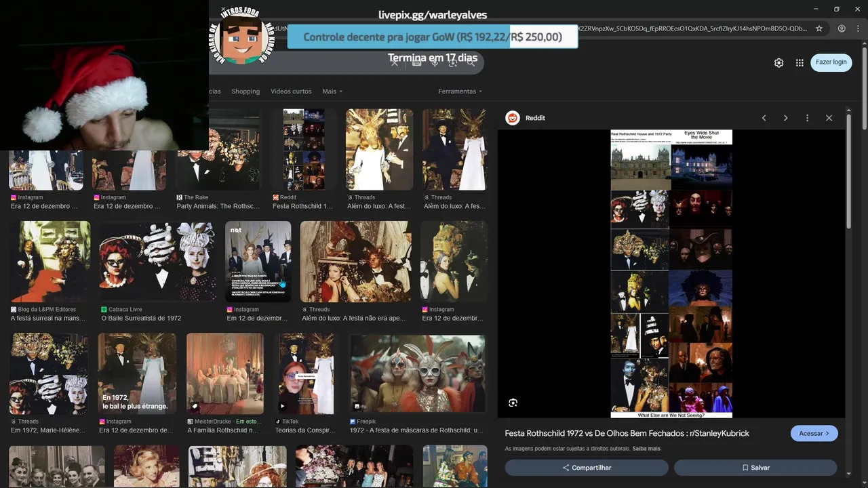Viewport: 868px width, 488px height.
Task: Open thumbnail captioned 'le bal le plus étrange'
Action: (137, 373)
